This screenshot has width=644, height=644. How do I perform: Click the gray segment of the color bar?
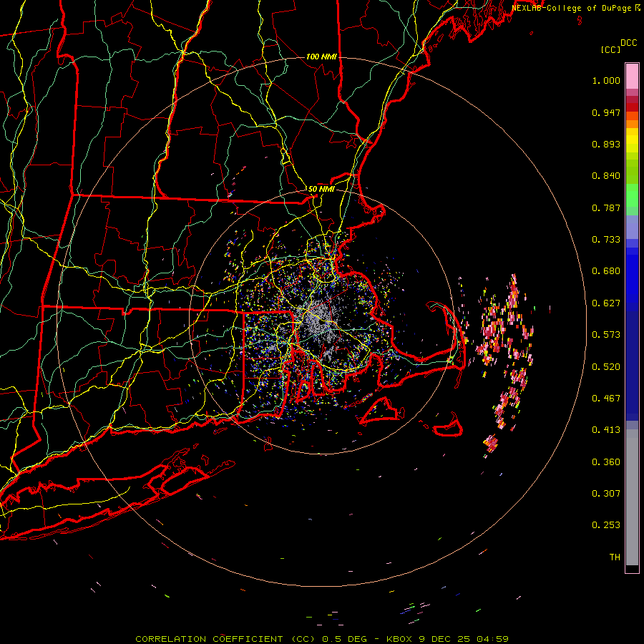pos(632,497)
